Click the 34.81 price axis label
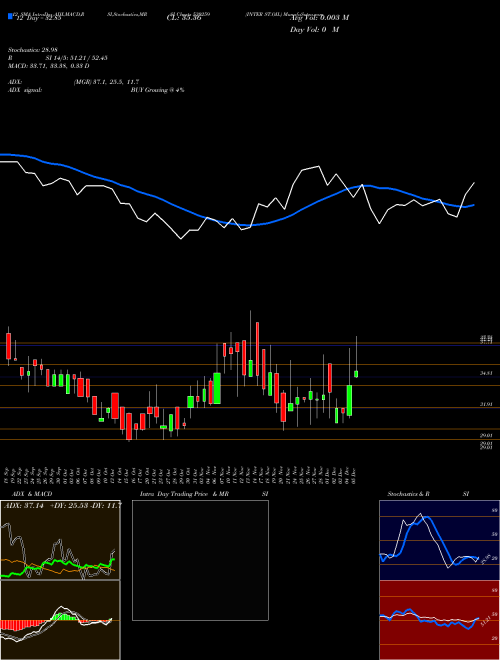 (x=486, y=373)
